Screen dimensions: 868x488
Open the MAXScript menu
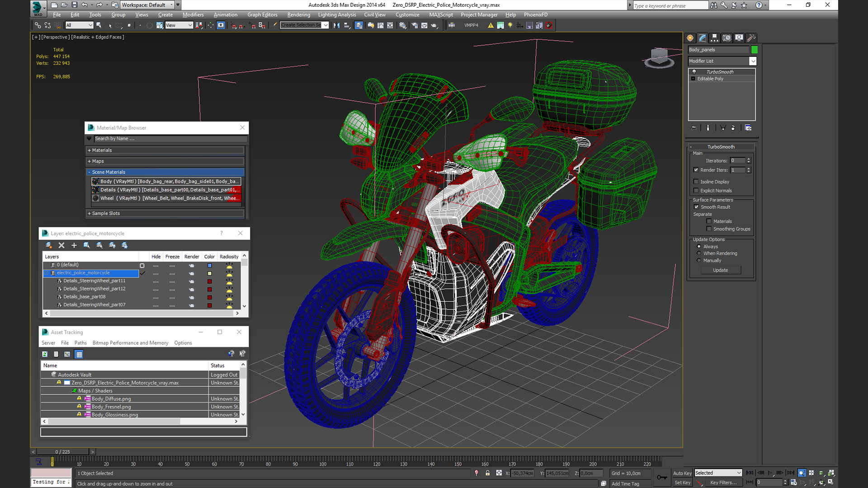441,15
